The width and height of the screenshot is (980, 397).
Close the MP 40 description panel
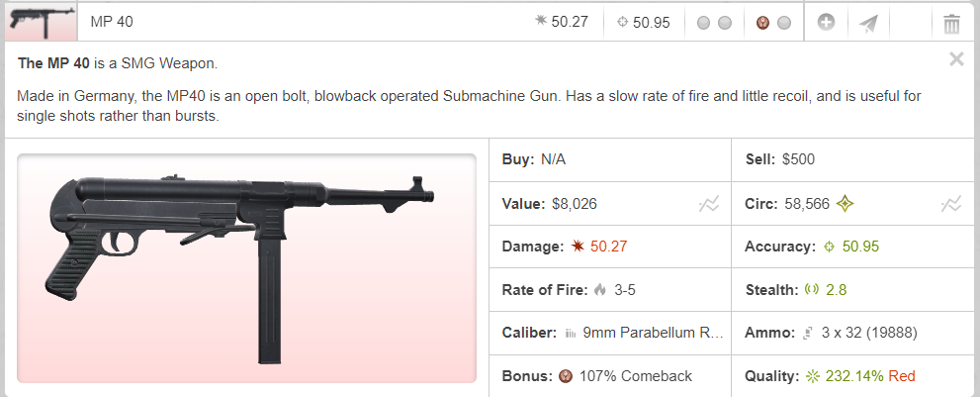[956, 59]
